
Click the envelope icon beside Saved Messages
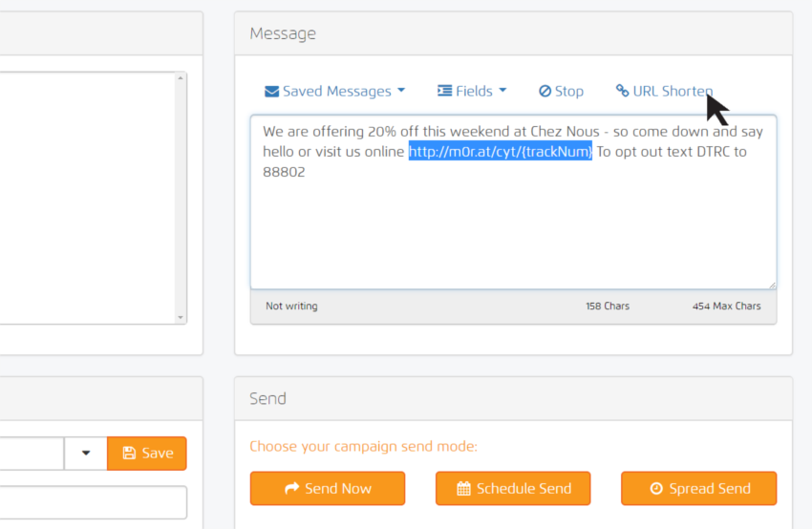coord(271,92)
